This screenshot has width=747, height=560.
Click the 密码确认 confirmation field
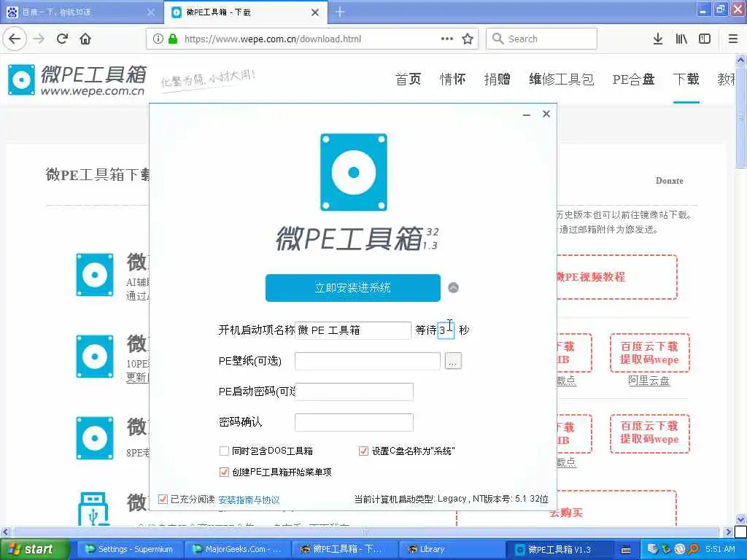click(354, 422)
